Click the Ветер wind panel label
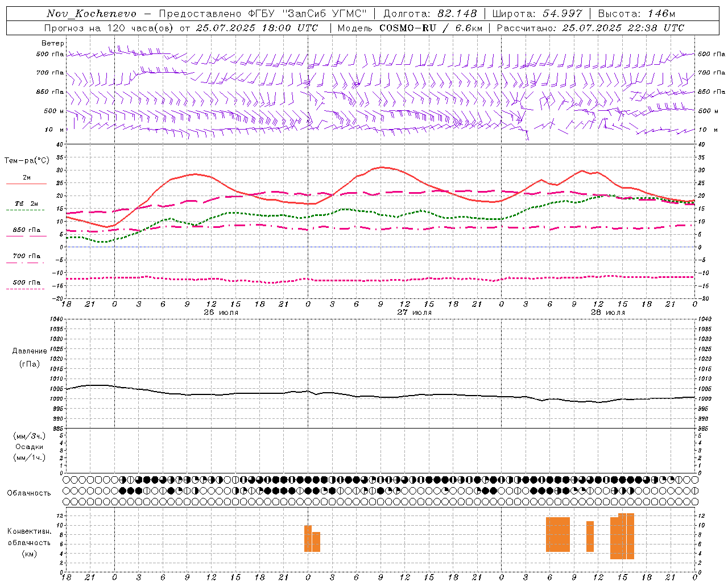 [53, 43]
